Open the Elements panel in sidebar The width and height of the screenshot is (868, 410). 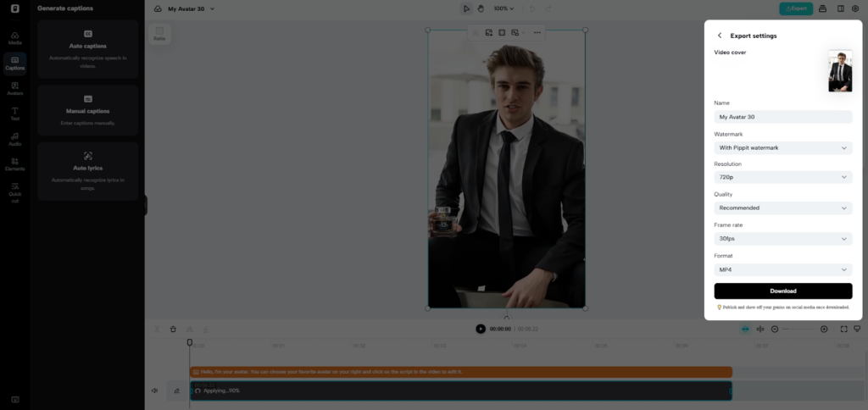coord(15,164)
